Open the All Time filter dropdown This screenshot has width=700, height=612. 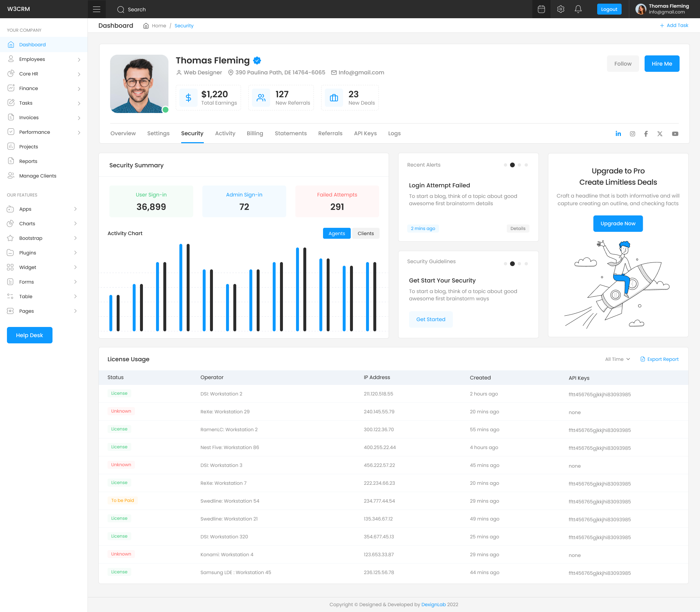point(617,359)
